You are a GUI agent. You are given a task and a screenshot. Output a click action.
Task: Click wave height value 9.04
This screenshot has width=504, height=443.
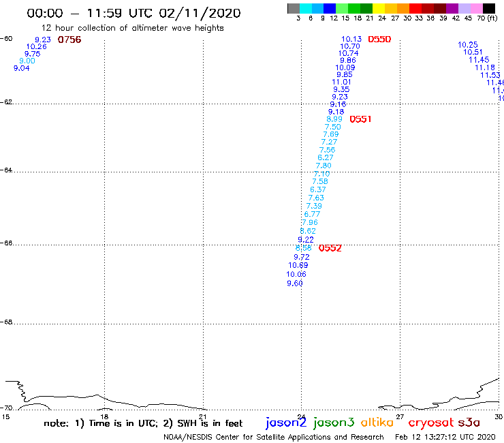22,68
